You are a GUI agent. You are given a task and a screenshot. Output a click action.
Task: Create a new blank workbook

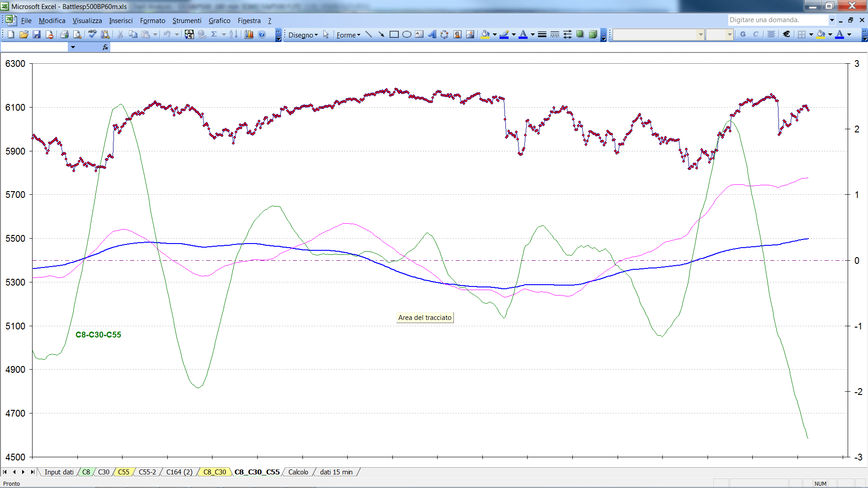[x=11, y=34]
